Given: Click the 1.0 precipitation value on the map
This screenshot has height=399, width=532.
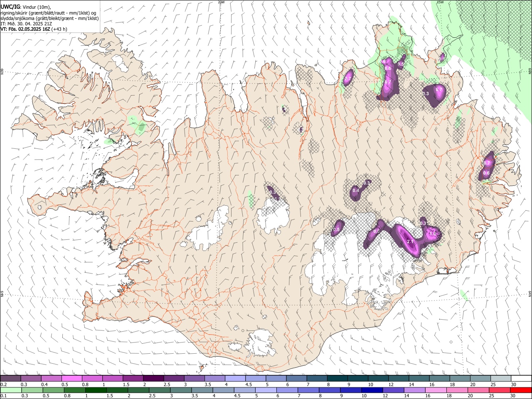Looking at the screenshot, I should pyautogui.click(x=432, y=234).
